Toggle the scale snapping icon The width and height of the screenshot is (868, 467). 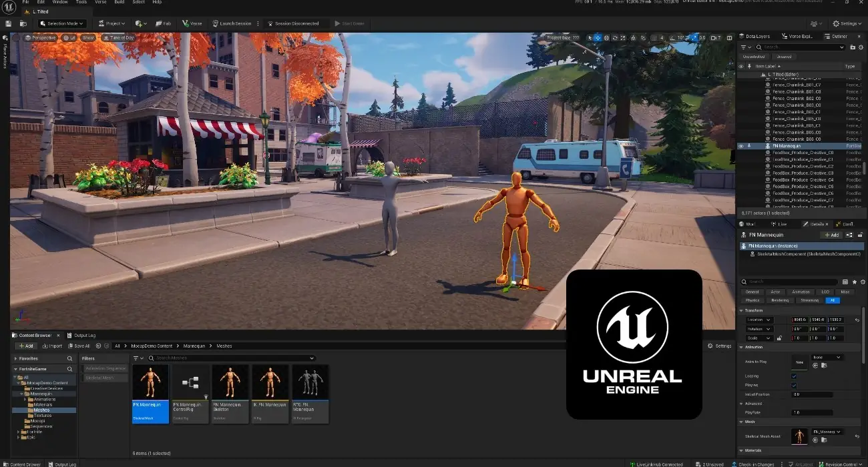[x=694, y=38]
